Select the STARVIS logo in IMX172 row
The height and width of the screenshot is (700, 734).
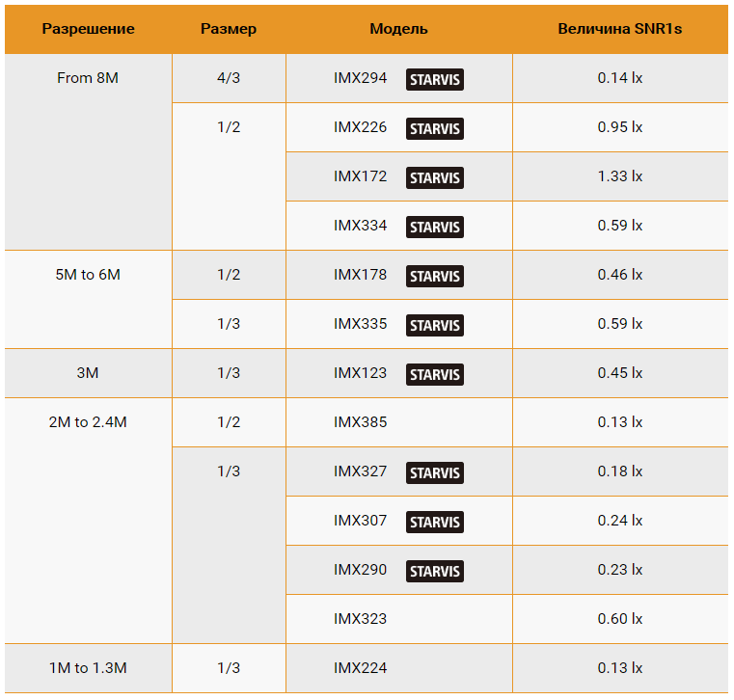point(434,177)
